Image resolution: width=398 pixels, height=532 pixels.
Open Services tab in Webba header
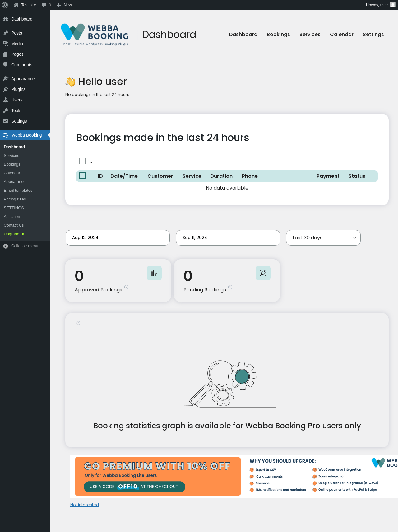click(x=310, y=35)
